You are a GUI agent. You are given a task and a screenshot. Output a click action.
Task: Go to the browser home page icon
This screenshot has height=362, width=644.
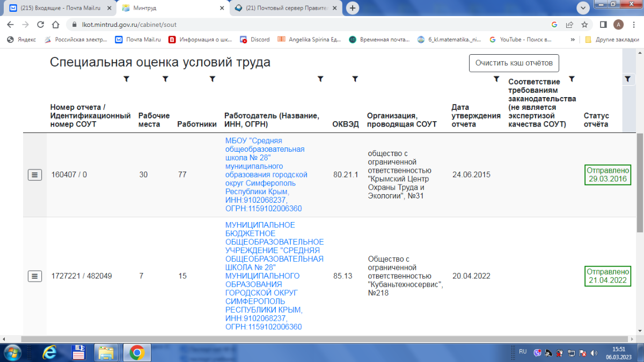pyautogui.click(x=55, y=25)
